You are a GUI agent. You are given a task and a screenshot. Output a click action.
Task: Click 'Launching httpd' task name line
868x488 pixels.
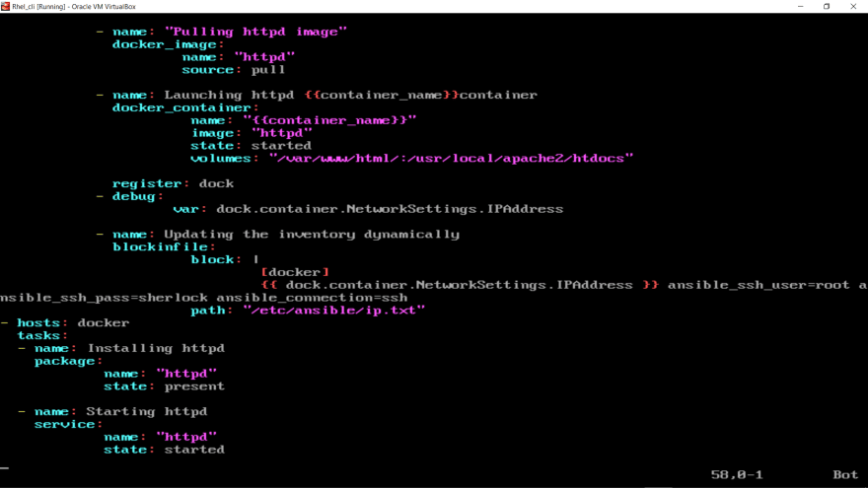[325, 95]
